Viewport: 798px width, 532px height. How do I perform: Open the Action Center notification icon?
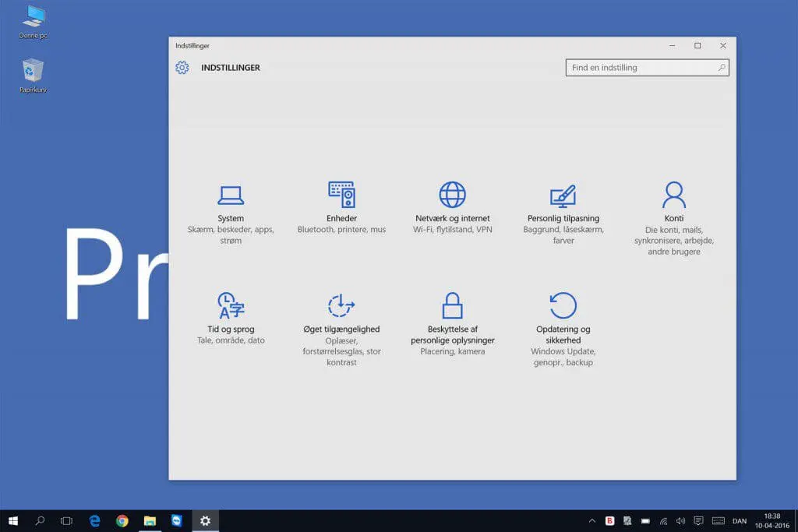tap(697, 520)
